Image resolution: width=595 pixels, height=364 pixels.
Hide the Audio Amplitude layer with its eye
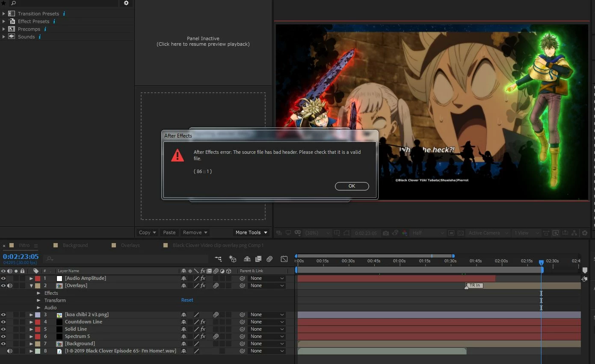coord(3,278)
